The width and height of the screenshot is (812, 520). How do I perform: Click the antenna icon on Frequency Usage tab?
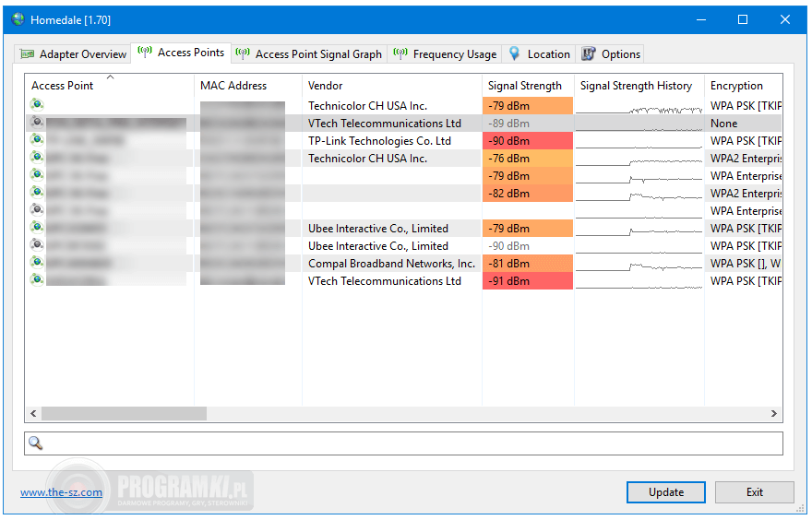[400, 53]
